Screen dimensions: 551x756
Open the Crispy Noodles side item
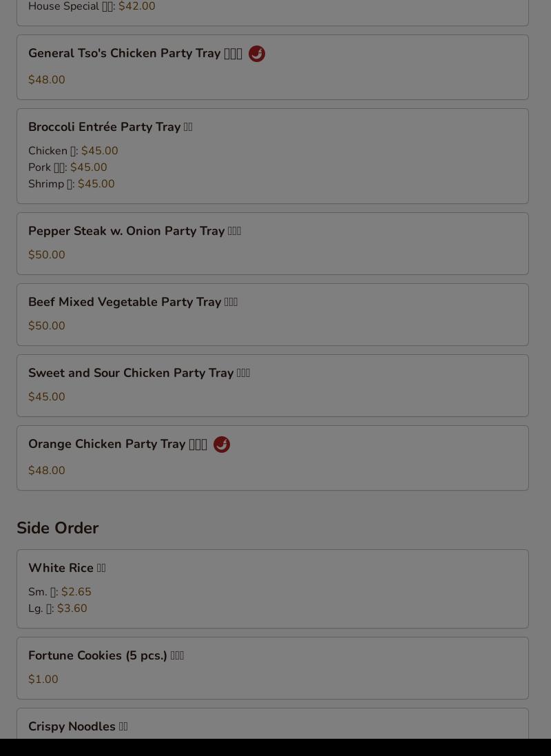point(272,723)
